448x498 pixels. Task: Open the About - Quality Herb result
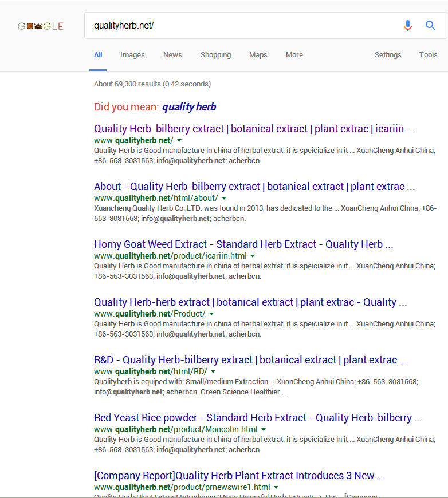tap(254, 187)
